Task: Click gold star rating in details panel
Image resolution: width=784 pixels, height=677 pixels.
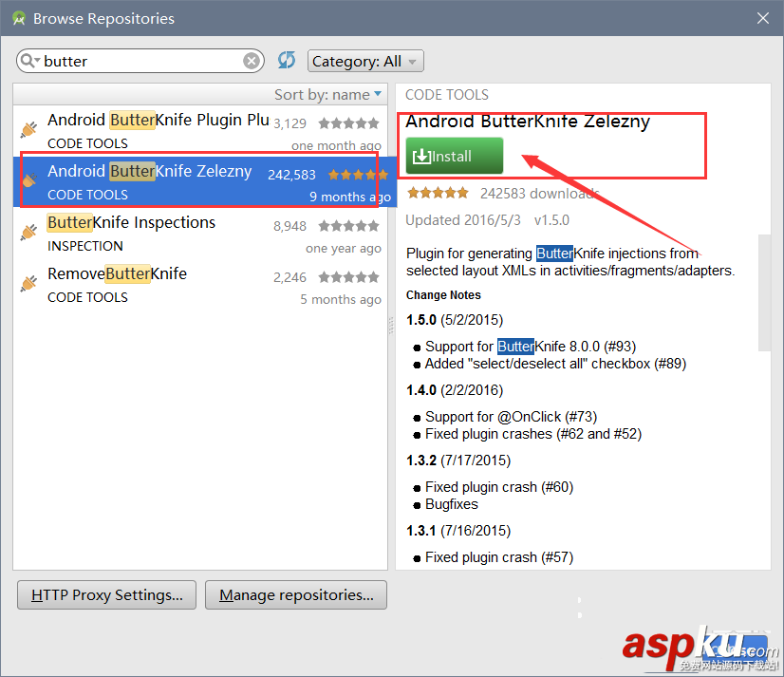Action: [438, 193]
